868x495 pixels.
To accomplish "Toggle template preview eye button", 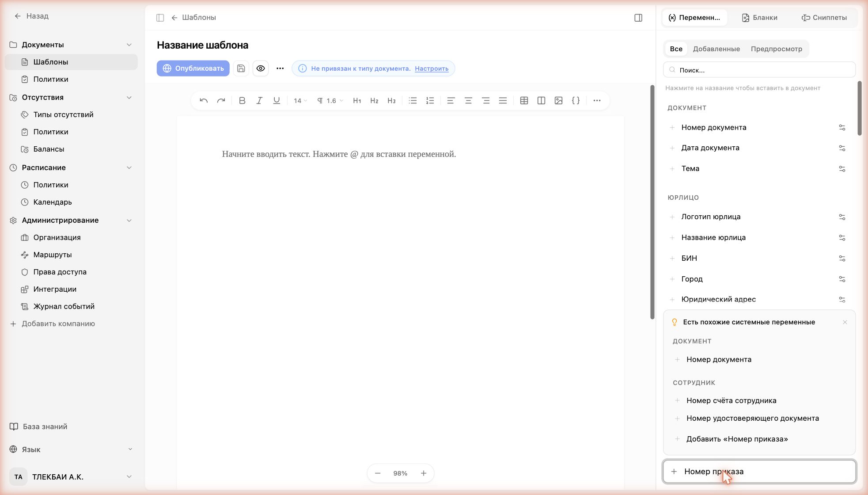I will [261, 69].
